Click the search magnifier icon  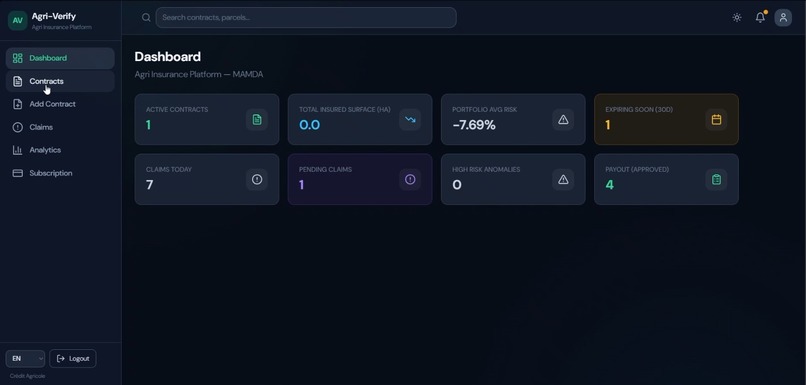click(146, 17)
